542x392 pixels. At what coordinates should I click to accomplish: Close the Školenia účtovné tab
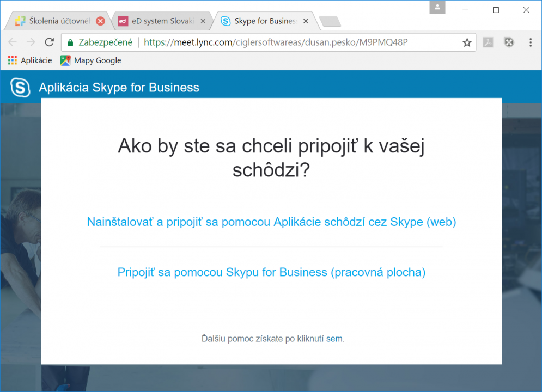pos(100,21)
